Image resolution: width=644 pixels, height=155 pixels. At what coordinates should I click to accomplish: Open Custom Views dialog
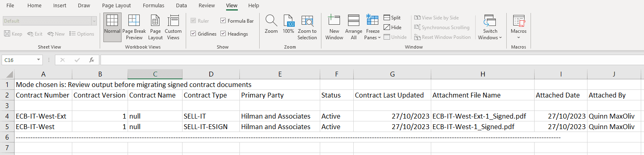(x=173, y=27)
